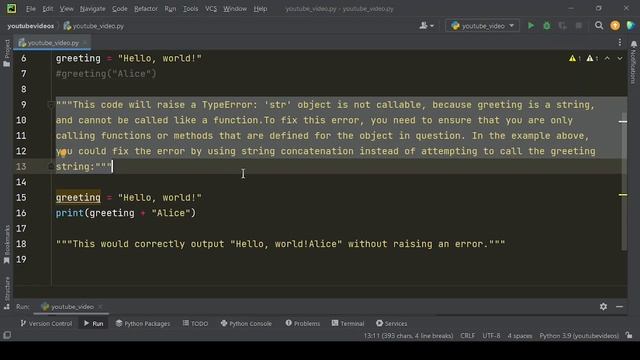Click the PyCharm app logo
Image resolution: width=640 pixels, height=360 pixels.
(x=11, y=9)
